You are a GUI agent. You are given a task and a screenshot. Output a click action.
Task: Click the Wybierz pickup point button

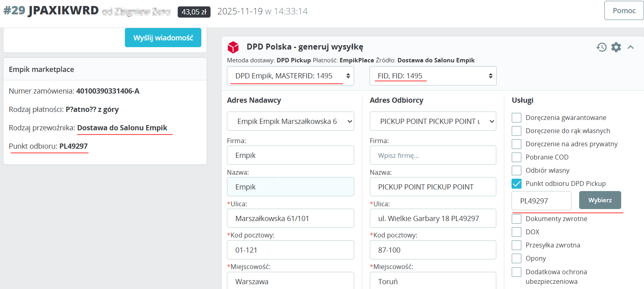(x=600, y=200)
